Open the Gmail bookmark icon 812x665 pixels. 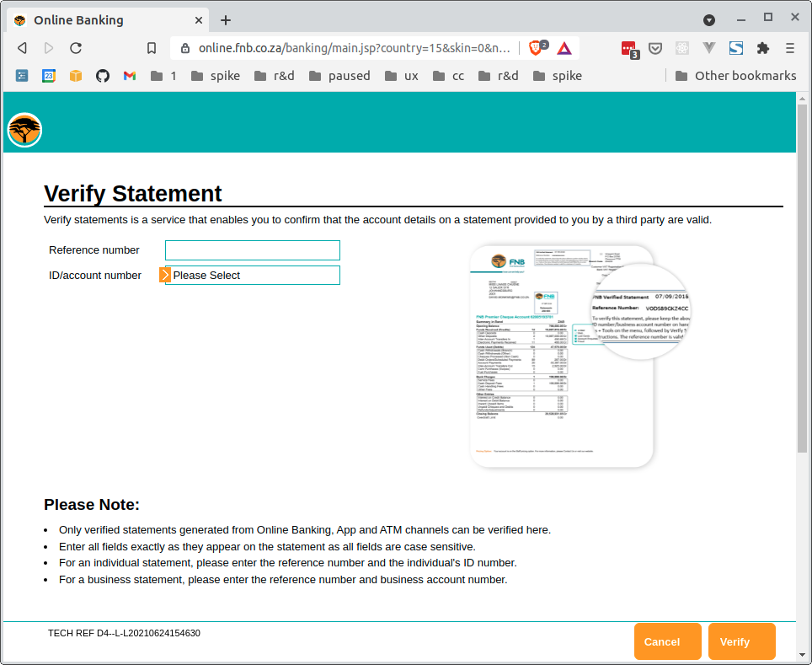pyautogui.click(x=130, y=76)
